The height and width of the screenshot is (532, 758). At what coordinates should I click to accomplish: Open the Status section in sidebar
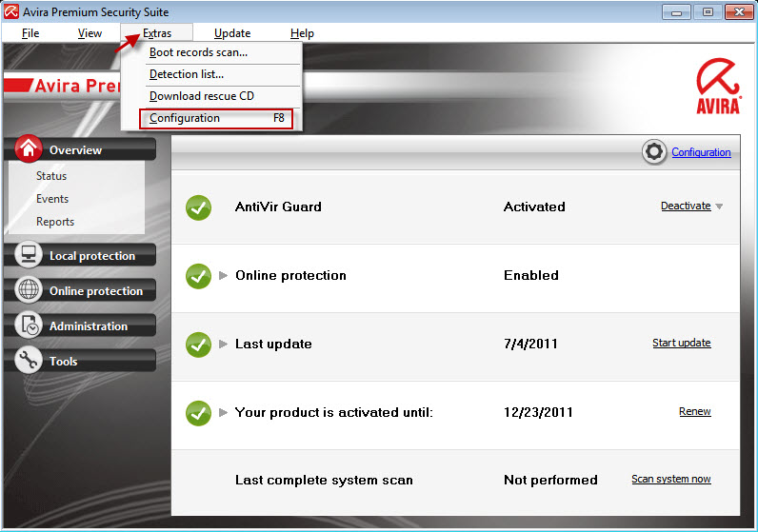51,176
